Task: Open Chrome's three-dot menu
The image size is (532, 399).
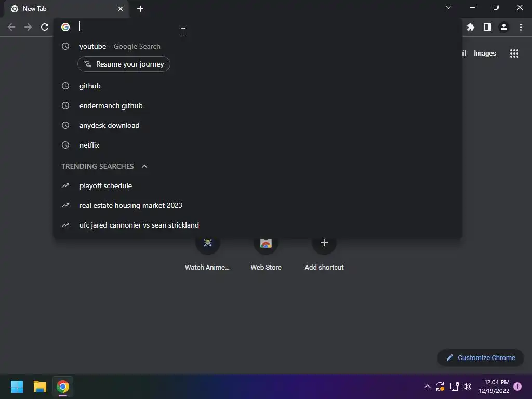Action: [521, 27]
